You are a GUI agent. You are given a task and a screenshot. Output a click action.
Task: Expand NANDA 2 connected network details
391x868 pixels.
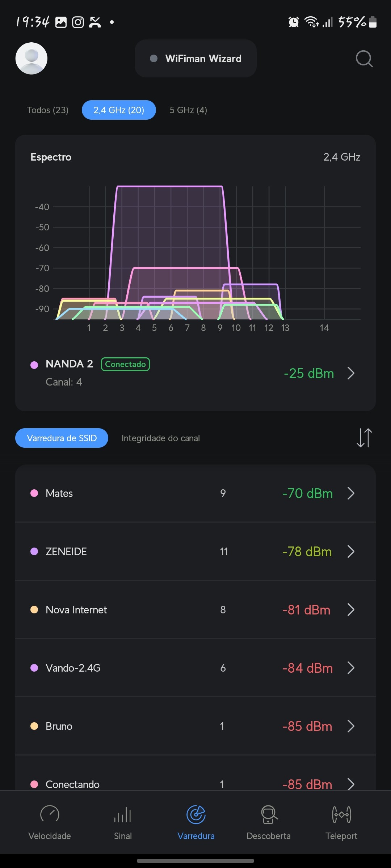coord(350,373)
